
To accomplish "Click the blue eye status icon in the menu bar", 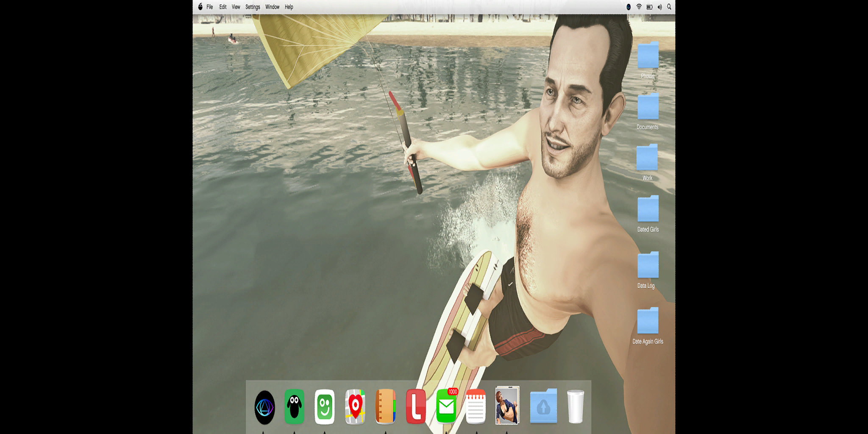I will point(629,7).
